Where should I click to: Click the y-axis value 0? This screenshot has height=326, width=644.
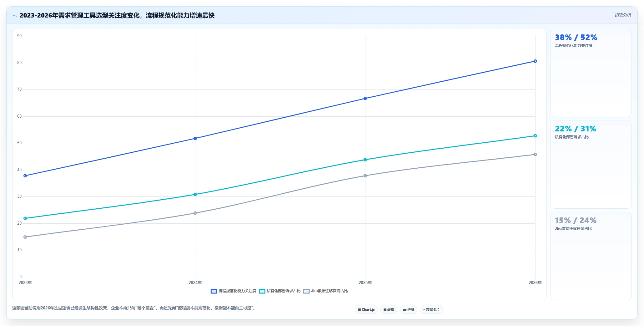coord(21,277)
